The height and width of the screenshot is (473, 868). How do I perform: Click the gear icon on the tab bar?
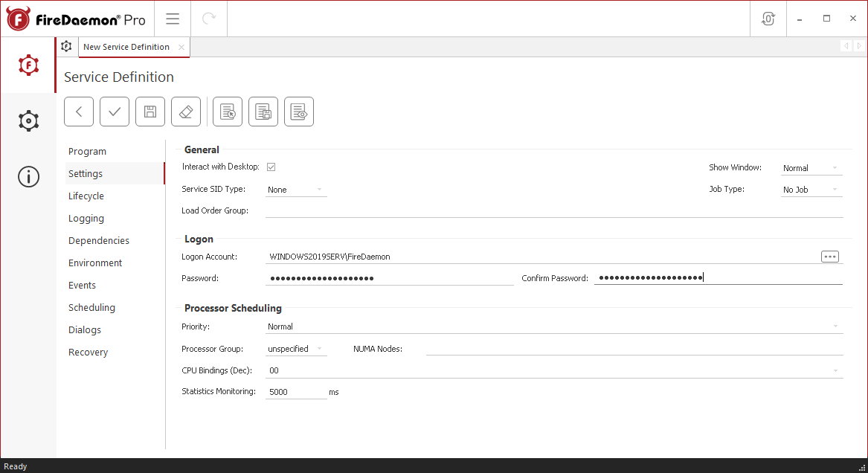(x=66, y=46)
